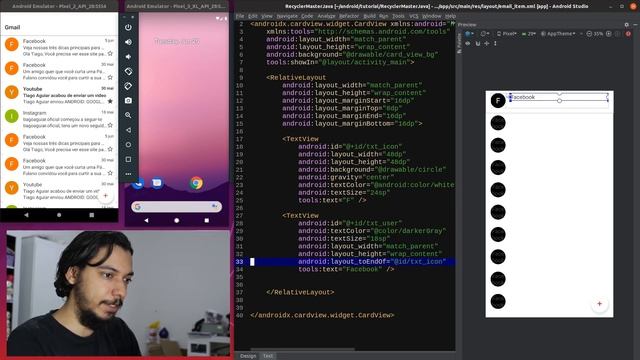640x360 pixels.
Task: Click the closing </RelativeLayout> tag
Action: [300, 292]
